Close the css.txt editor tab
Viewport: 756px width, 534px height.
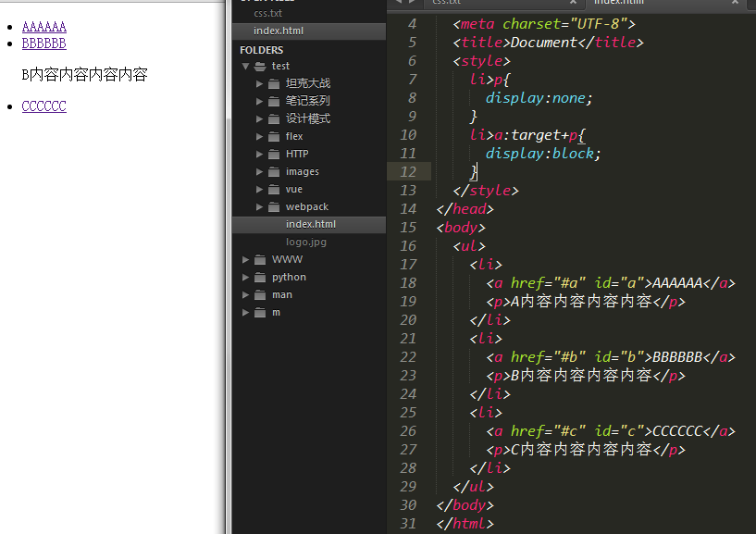point(573,3)
